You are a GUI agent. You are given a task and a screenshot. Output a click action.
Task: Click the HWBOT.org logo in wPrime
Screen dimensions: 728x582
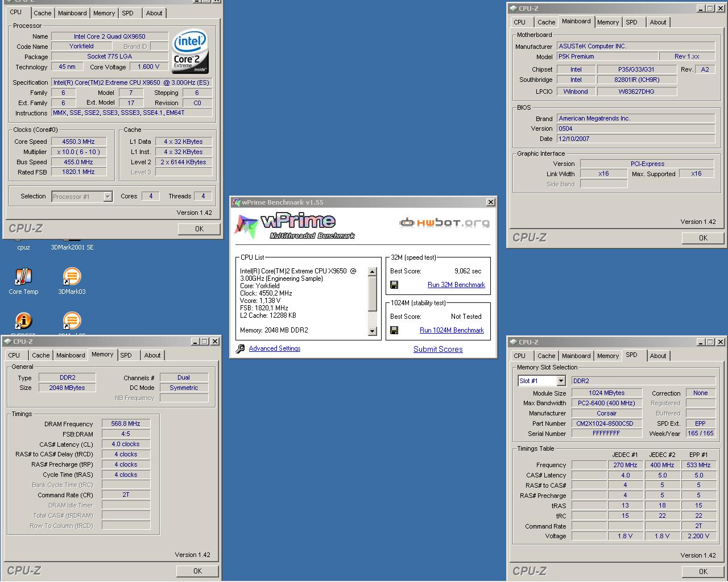click(x=444, y=222)
